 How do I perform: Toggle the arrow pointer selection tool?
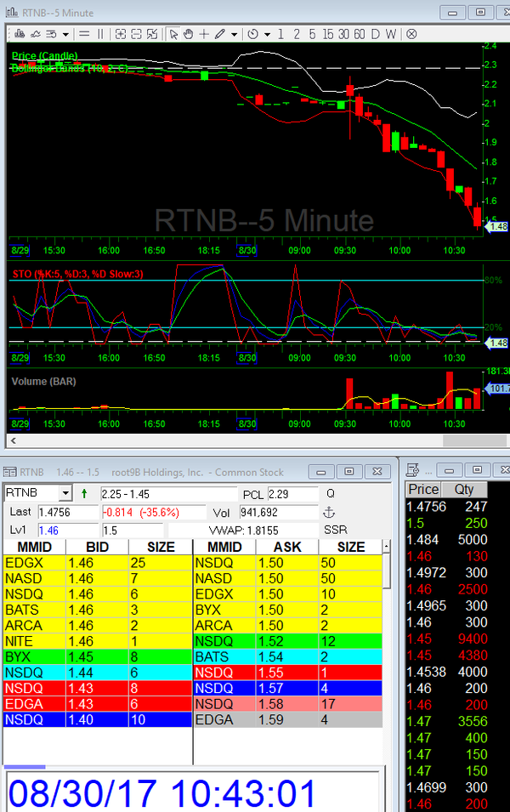point(173,34)
